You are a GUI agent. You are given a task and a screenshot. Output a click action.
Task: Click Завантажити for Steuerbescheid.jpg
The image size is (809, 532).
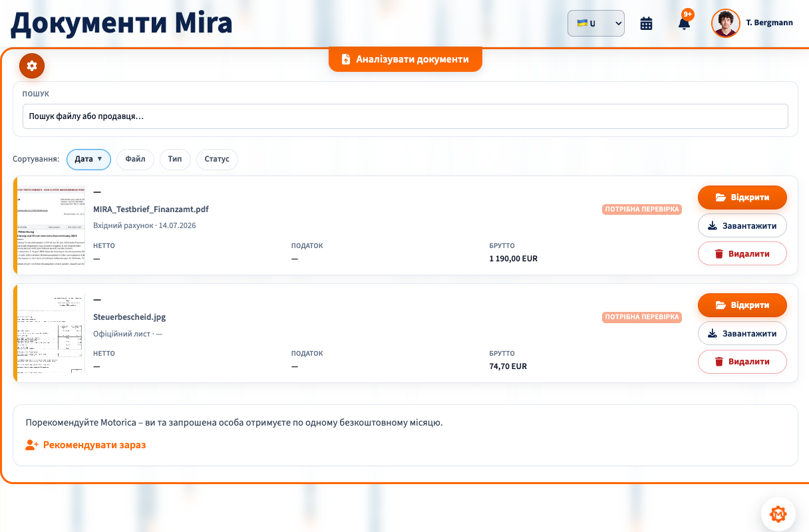pos(742,333)
